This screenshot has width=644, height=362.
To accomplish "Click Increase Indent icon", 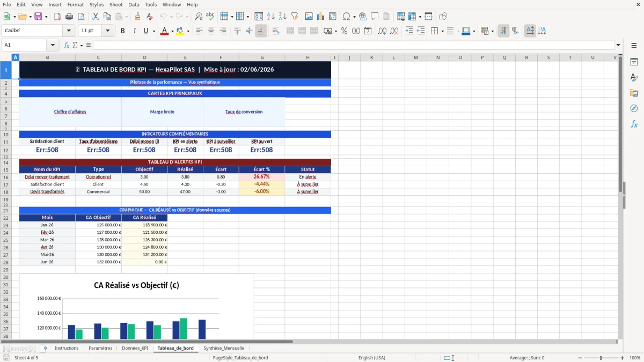I will click(x=409, y=31).
